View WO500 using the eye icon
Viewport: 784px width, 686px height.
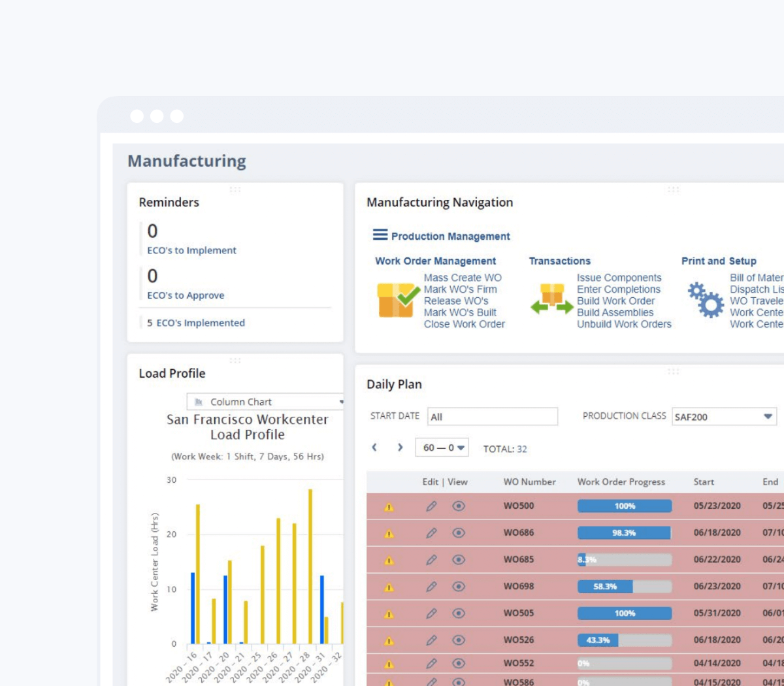[459, 506]
